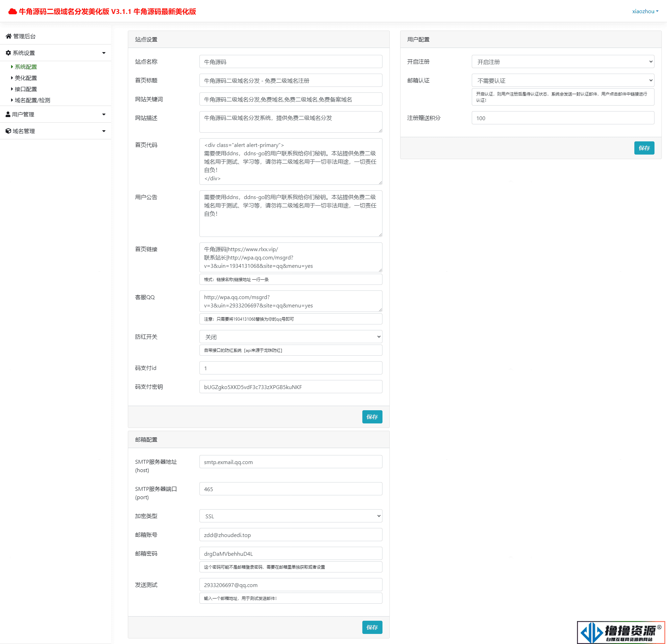Click the resize handle of 用户公告 textarea
Screen dimensions: 667x644
pyautogui.click(x=380, y=235)
